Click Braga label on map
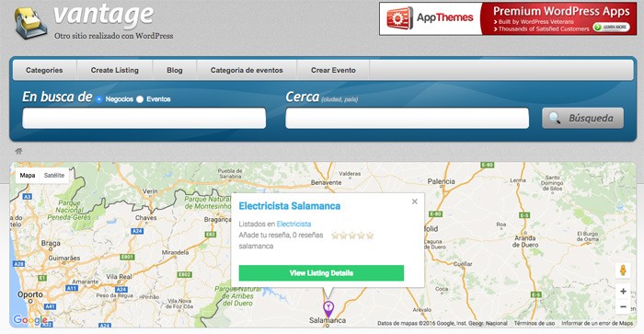644x334 pixels. click(51, 243)
